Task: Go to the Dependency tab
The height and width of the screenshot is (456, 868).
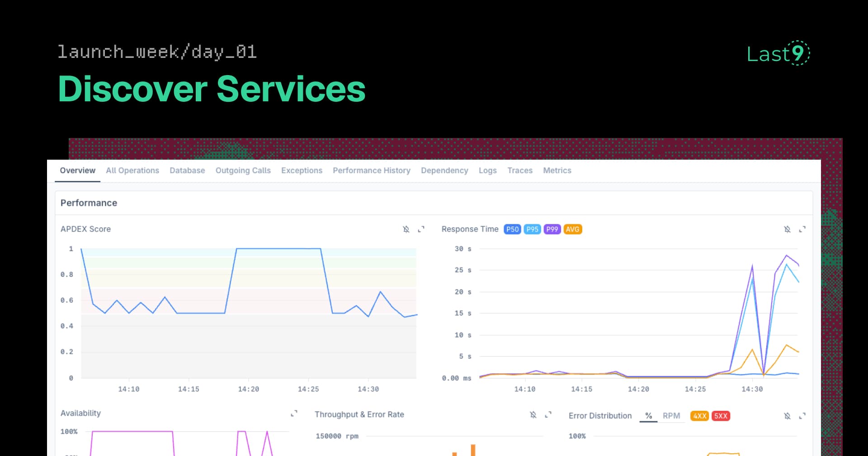Action: [x=444, y=171]
